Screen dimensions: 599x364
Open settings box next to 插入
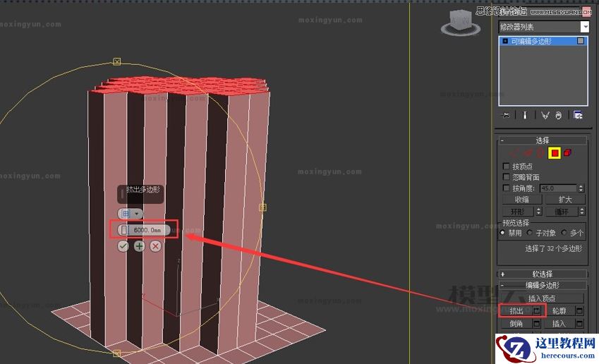pyautogui.click(x=579, y=324)
